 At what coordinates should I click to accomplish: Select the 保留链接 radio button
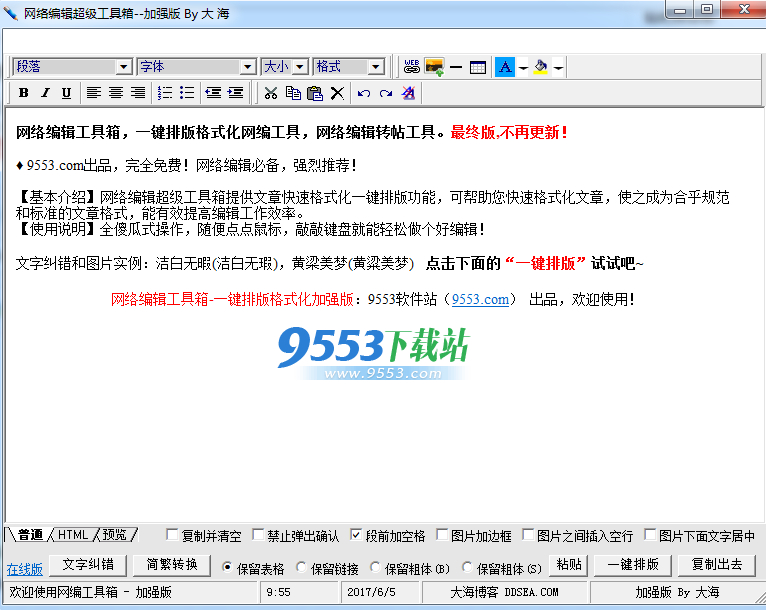point(301,567)
